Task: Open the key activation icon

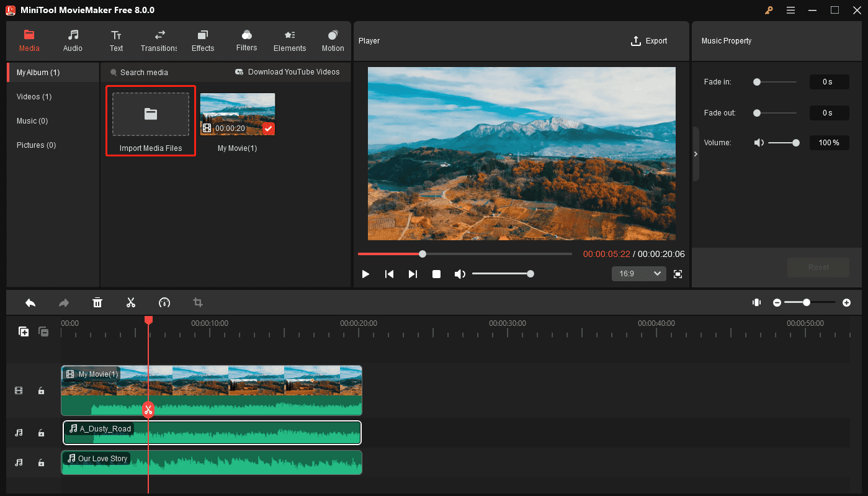Action: 769,10
